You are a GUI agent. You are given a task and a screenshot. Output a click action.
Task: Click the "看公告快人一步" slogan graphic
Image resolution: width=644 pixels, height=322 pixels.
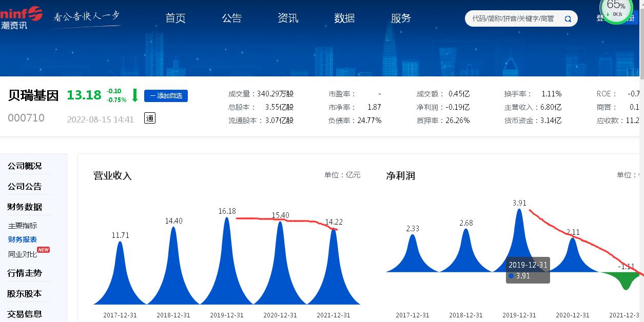(x=86, y=15)
